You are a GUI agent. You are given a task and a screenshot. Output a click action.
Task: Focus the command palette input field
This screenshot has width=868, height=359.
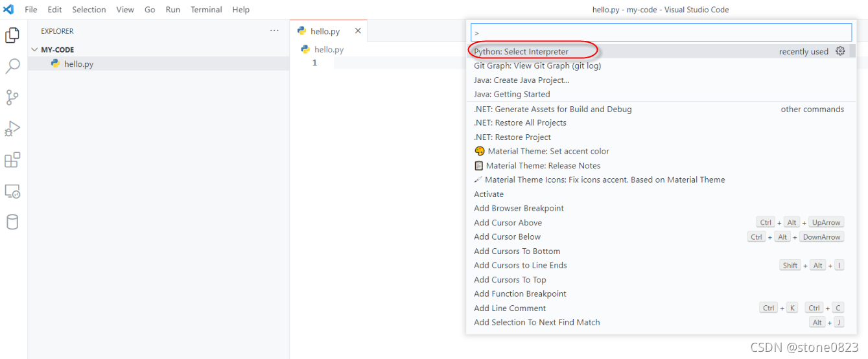[661, 32]
